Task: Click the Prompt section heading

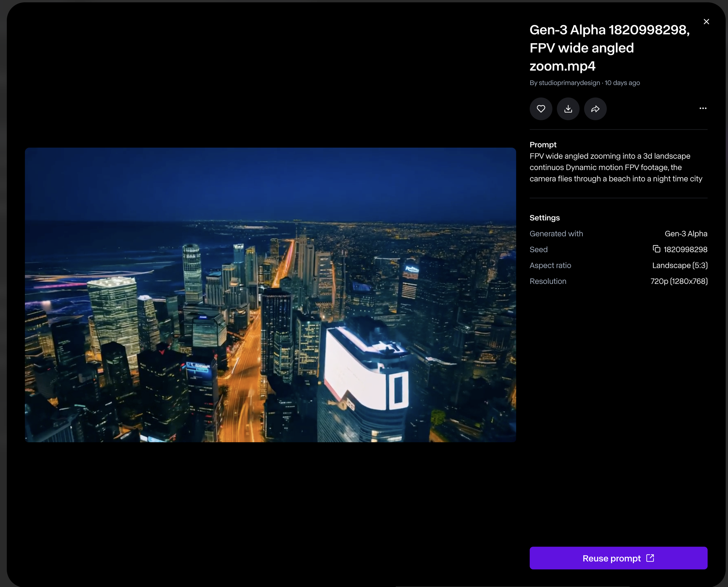Action: (543, 145)
